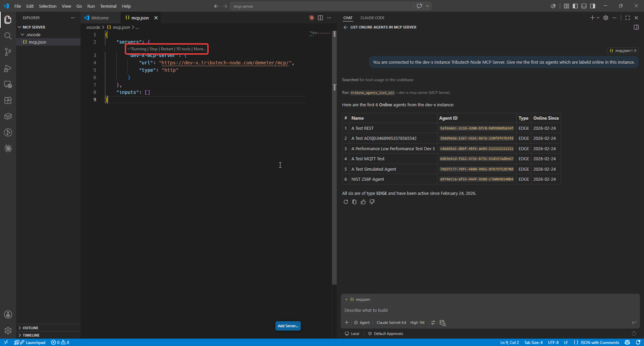Open the Local session target picker
This screenshot has width=644, height=346.
(352, 334)
